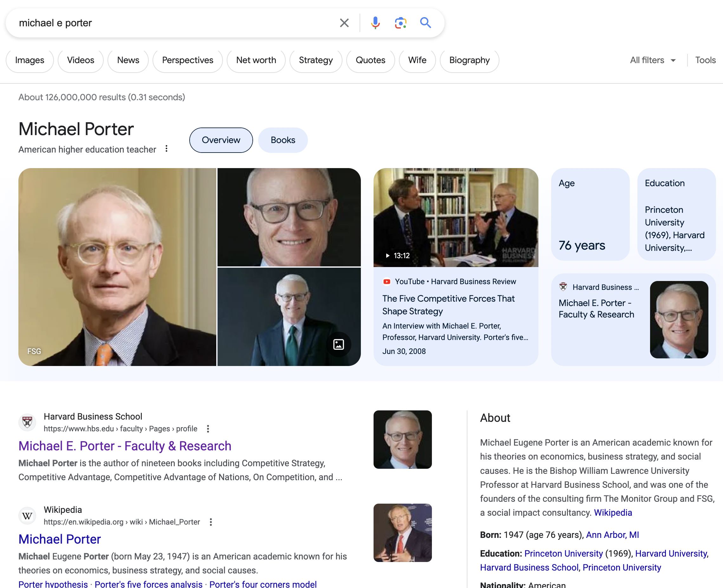Click the Google Lens camera search icon
Viewport: 723px width, 588px height.
point(400,23)
